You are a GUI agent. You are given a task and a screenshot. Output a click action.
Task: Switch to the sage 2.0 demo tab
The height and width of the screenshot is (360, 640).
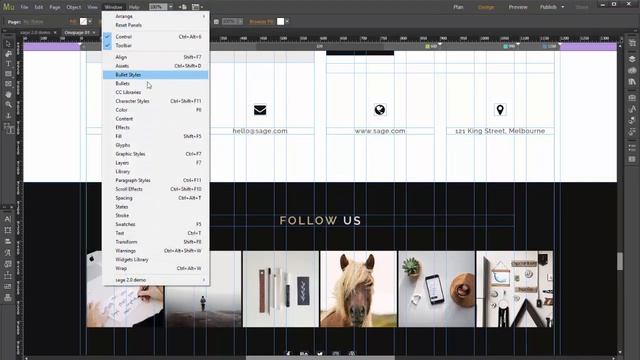[x=35, y=32]
